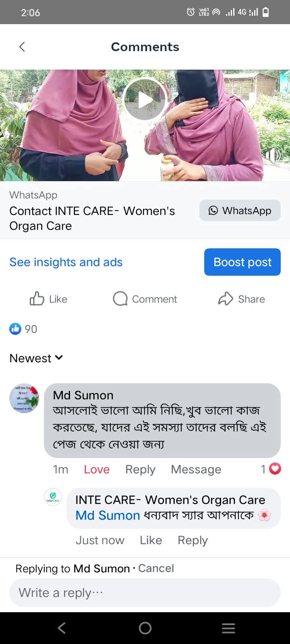Message Md Sumon from the comment
Screen dimensions: 290x644
tap(196, 469)
